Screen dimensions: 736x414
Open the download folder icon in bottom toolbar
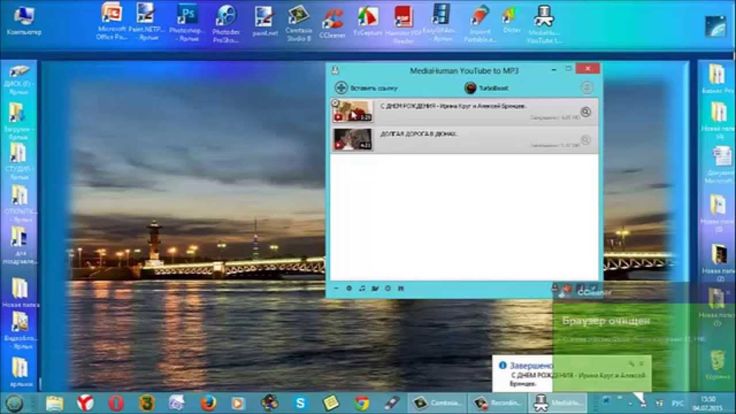[x=375, y=289]
